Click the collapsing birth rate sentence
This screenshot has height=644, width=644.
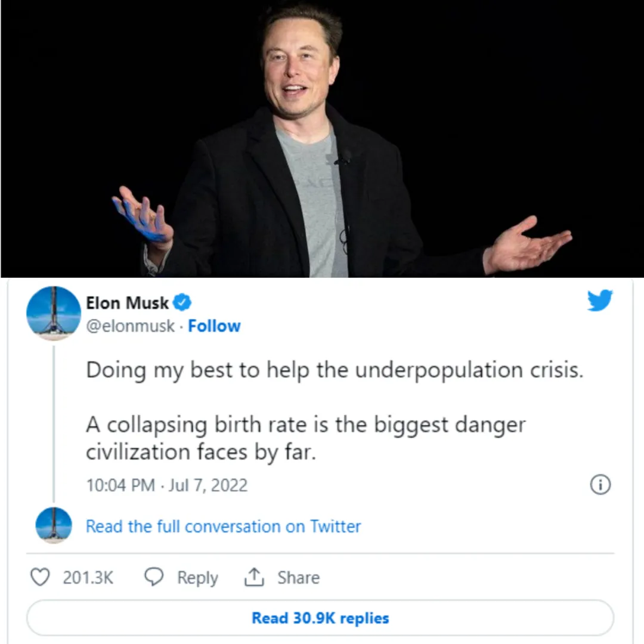305,438
